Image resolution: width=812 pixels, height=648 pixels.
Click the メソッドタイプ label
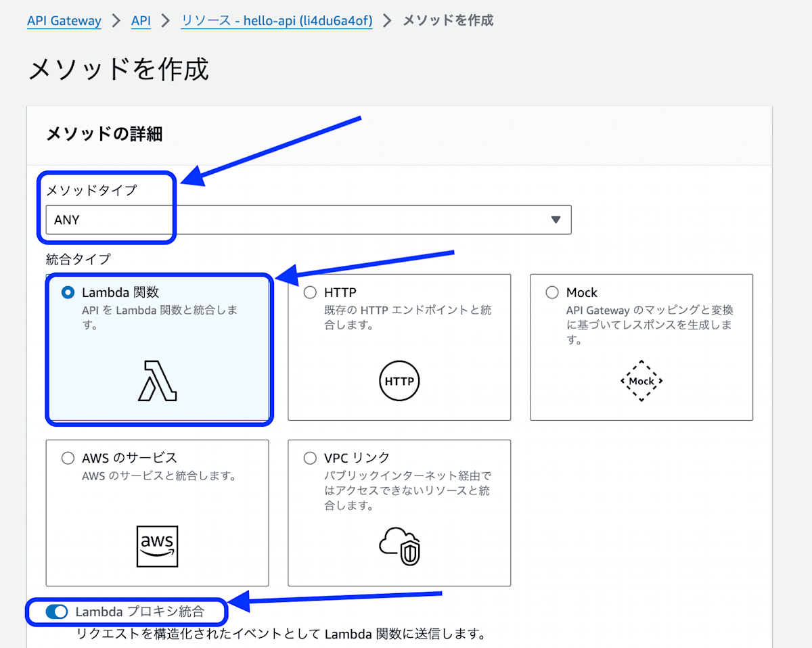tap(91, 190)
